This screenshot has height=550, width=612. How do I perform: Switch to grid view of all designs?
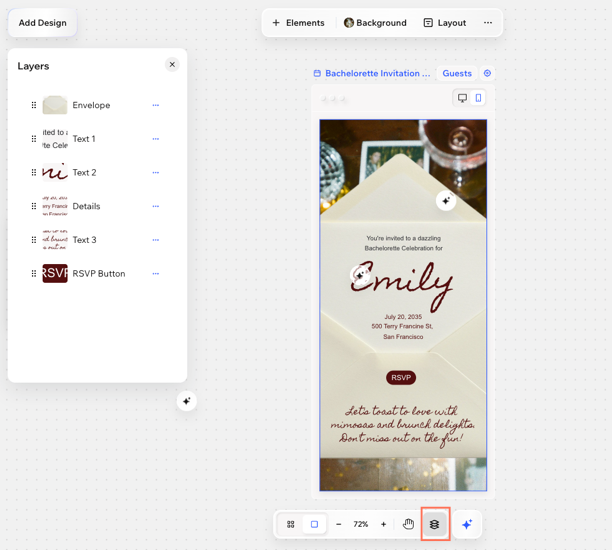(290, 524)
